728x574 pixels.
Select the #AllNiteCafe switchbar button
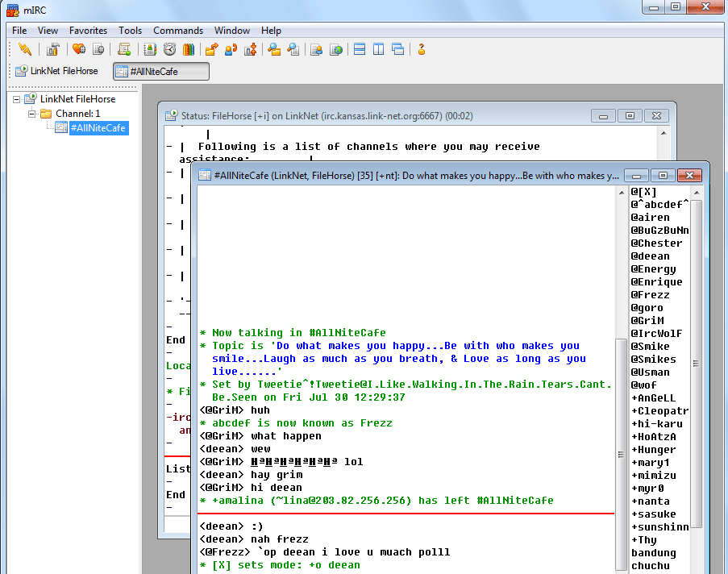pyautogui.click(x=161, y=72)
